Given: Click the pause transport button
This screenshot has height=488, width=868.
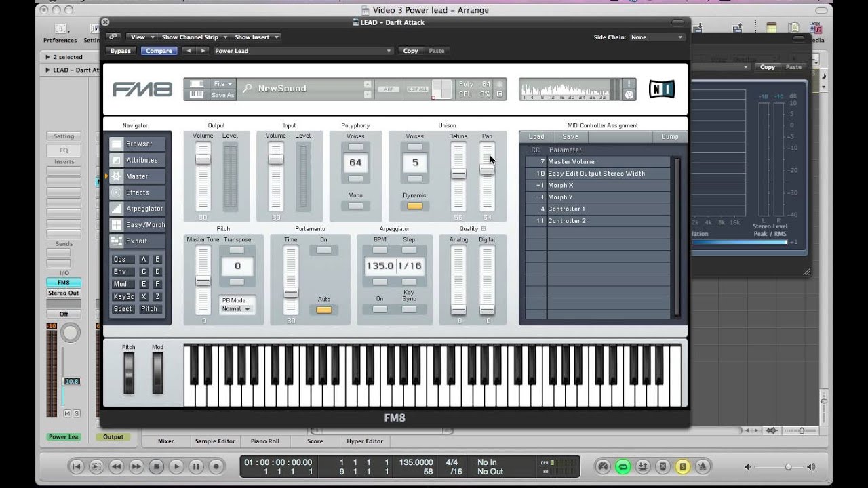Looking at the screenshot, I should 197,466.
